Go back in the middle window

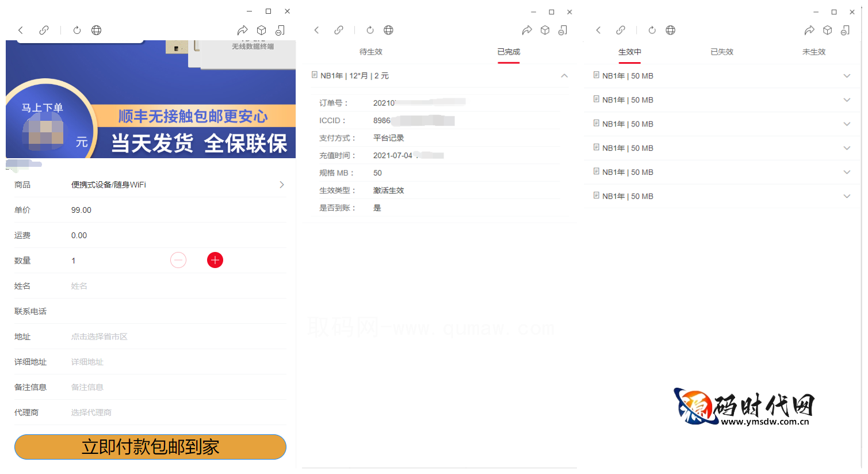(316, 30)
